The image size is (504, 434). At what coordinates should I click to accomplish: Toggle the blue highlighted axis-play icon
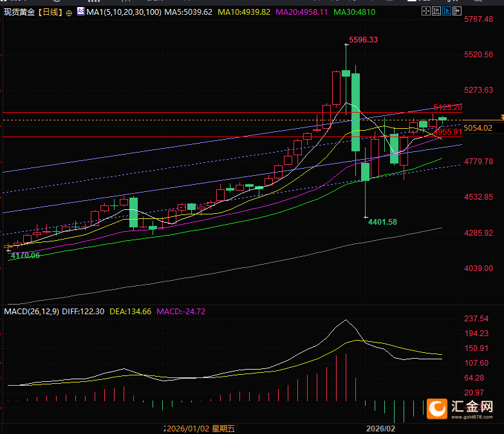(447, 12)
